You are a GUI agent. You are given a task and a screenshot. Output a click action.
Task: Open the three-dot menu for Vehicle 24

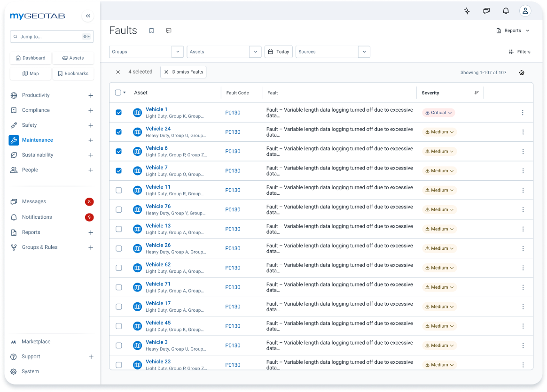[523, 132]
